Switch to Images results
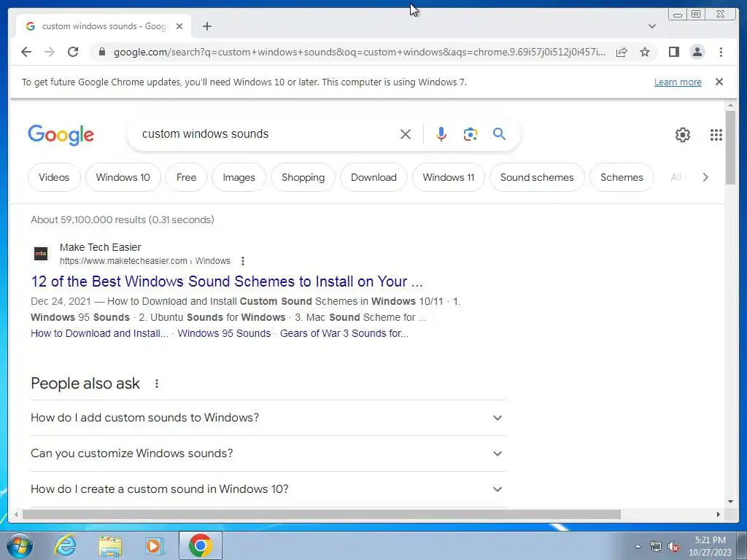The image size is (747, 560). [239, 177]
